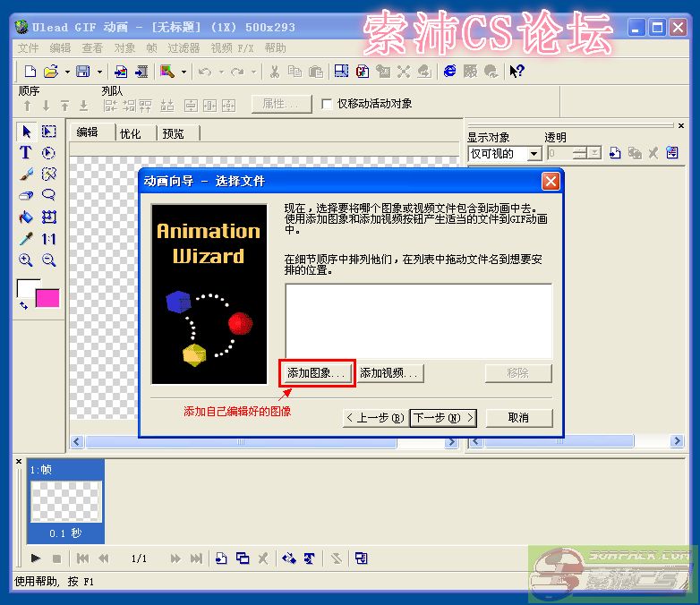Click the Stop playback button
The image size is (700, 605).
click(x=56, y=558)
